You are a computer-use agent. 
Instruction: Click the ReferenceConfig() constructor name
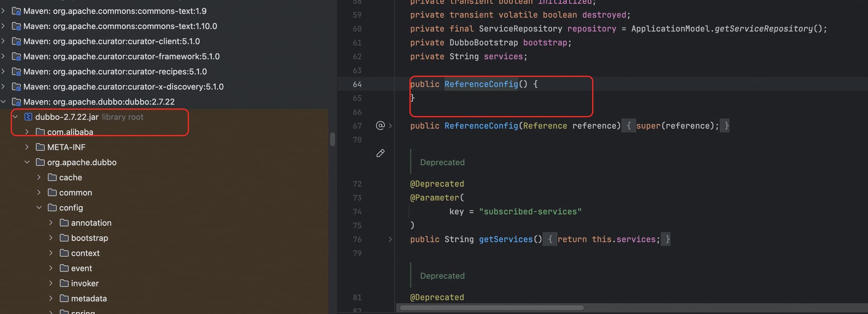(481, 84)
